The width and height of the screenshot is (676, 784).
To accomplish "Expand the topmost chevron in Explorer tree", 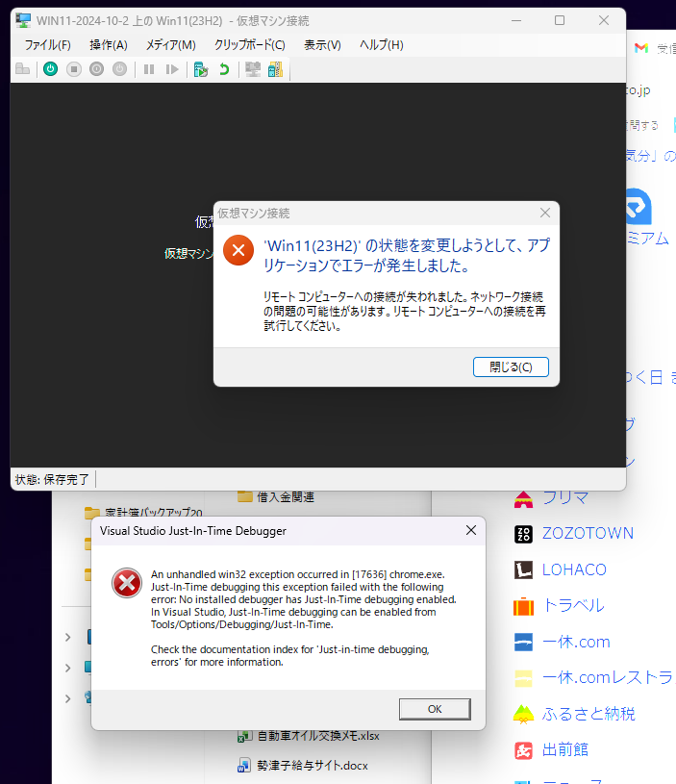I will point(68,638).
